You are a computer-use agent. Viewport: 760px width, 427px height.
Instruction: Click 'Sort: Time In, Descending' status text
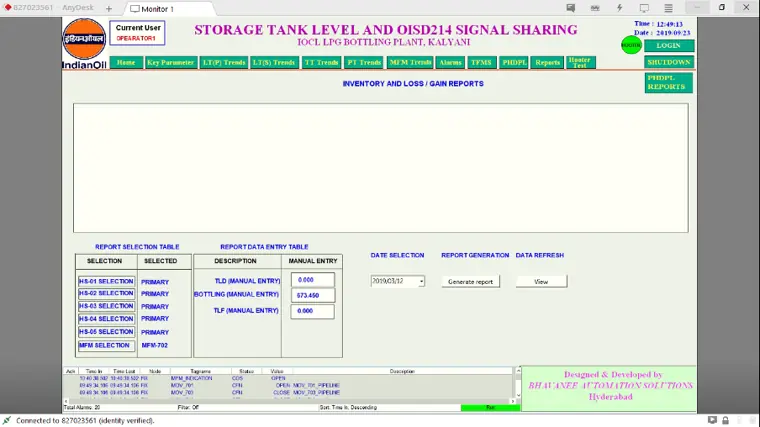coord(348,408)
